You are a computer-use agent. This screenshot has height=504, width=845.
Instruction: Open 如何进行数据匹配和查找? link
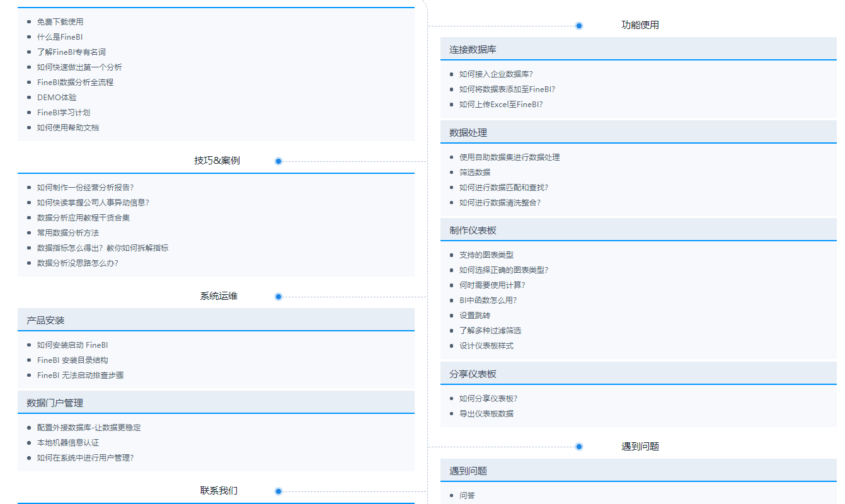[504, 188]
